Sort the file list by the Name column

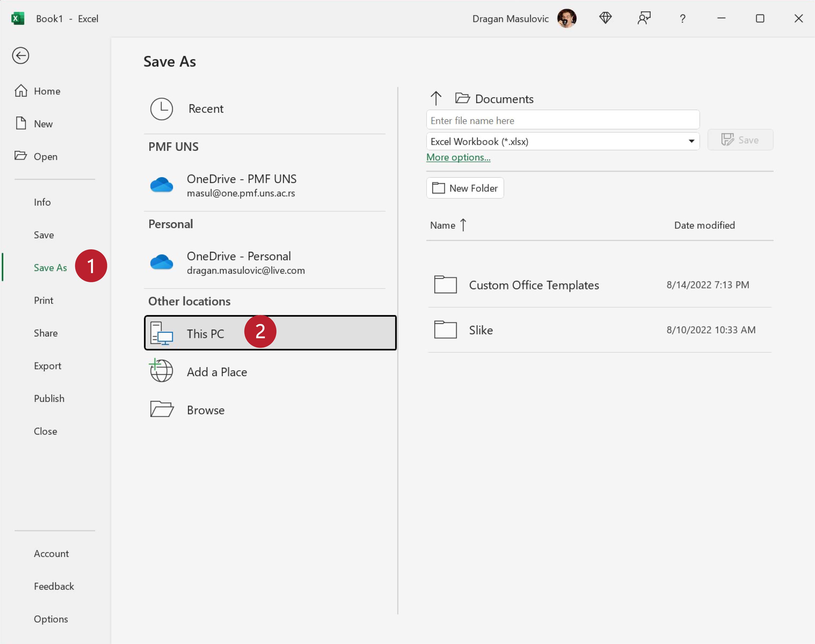click(443, 225)
